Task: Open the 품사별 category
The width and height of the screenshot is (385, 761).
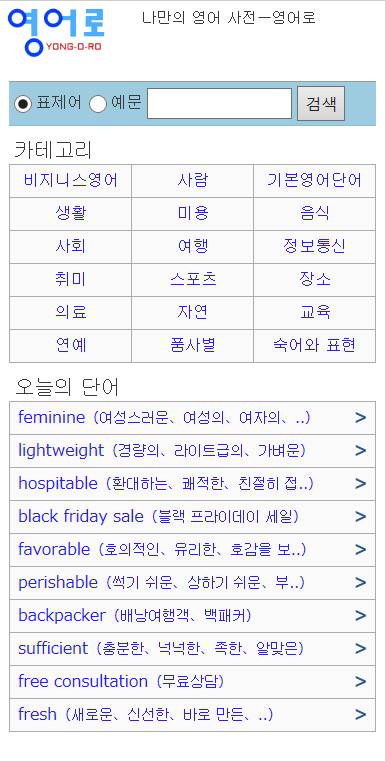Action: click(x=193, y=346)
